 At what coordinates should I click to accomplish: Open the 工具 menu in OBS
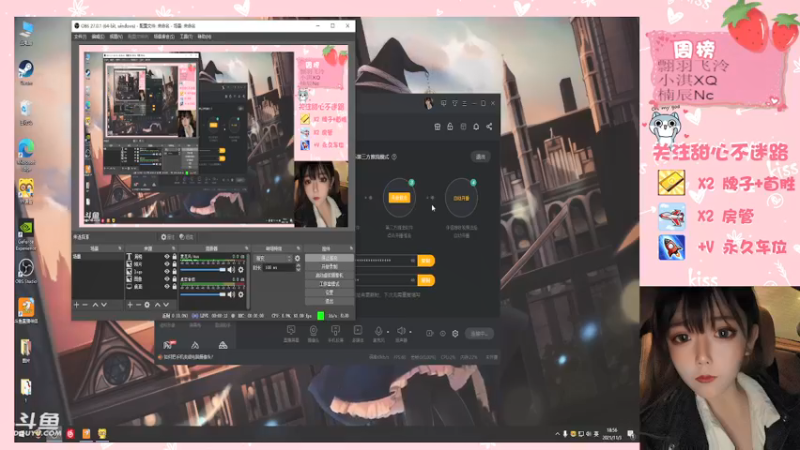point(186,37)
